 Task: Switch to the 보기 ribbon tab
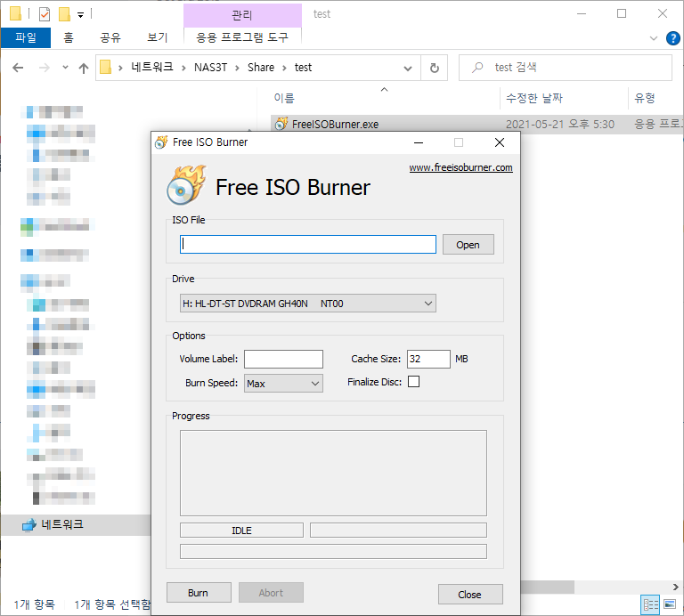(x=157, y=37)
